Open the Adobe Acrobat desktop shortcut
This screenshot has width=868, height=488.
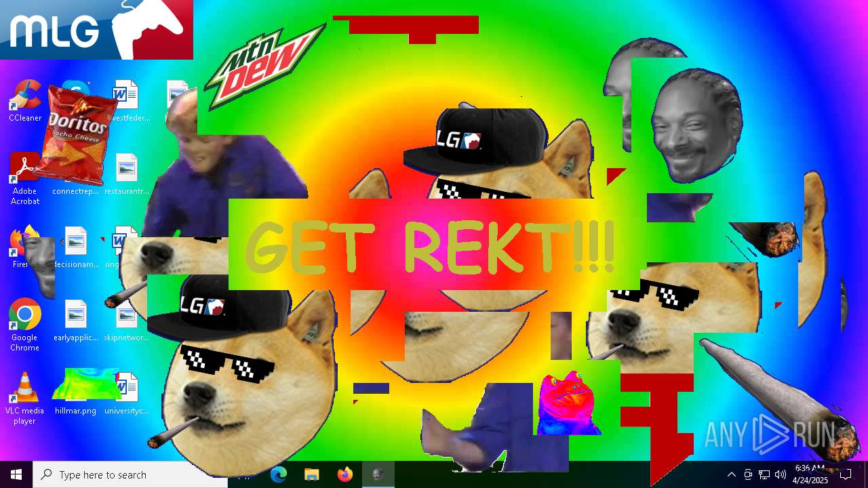25,178
